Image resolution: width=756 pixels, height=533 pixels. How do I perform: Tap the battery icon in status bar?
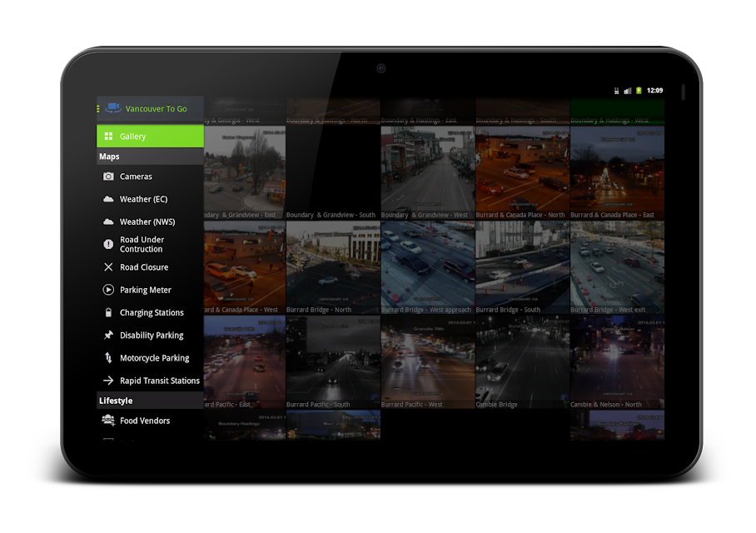pos(639,90)
